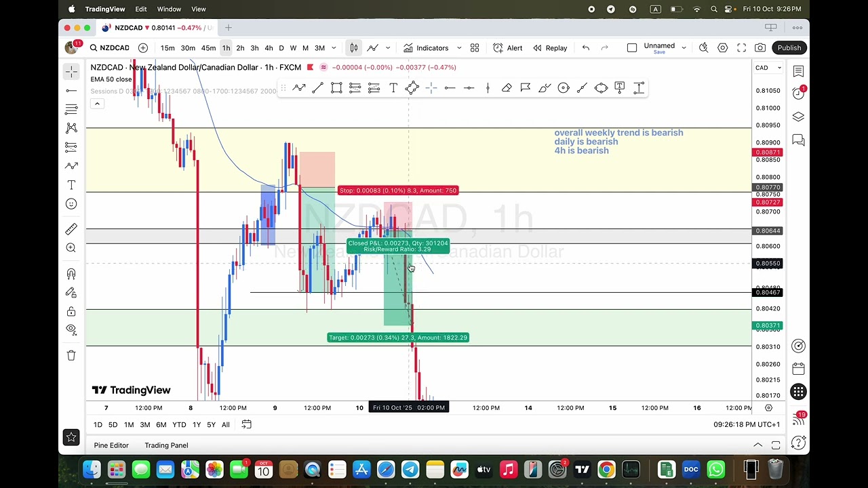The width and height of the screenshot is (868, 488).
Task: Open the chart style dropdown chevron
Action: [388, 47]
